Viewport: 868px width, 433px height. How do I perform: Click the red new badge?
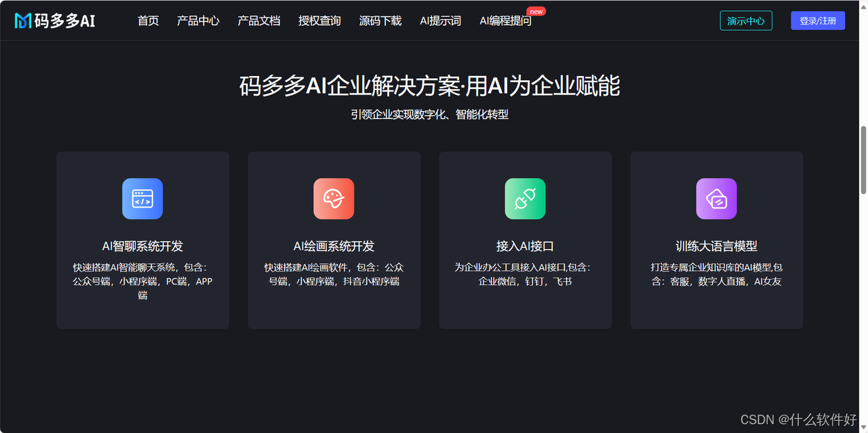536,12
